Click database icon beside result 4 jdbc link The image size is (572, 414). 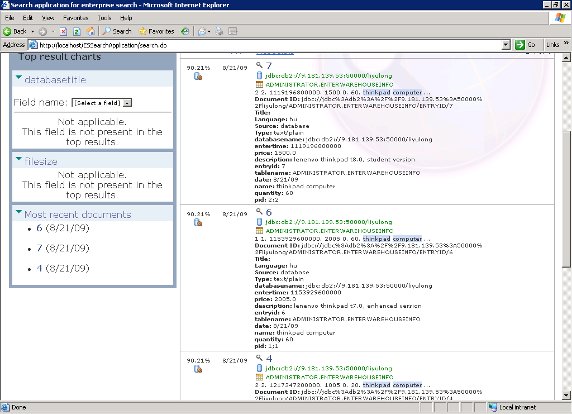pyautogui.click(x=259, y=368)
